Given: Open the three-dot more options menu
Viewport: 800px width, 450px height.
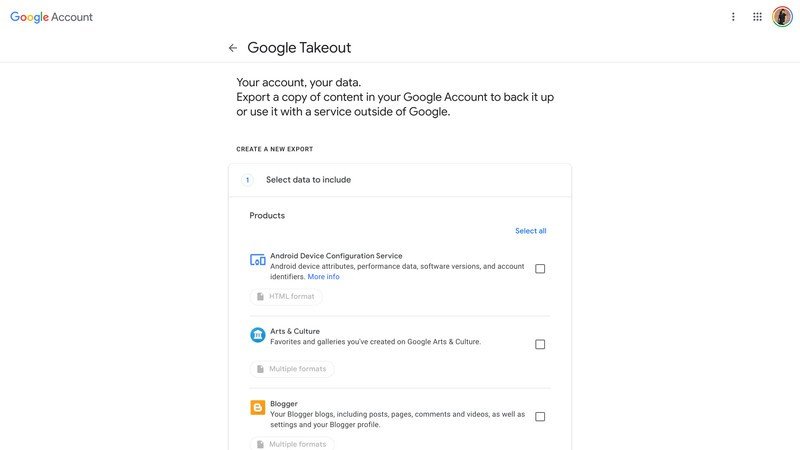Looking at the screenshot, I should click(733, 17).
